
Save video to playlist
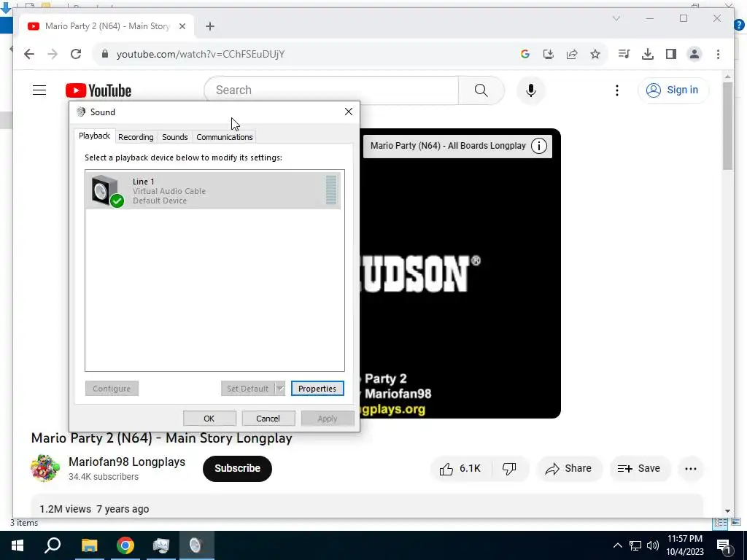(x=639, y=469)
